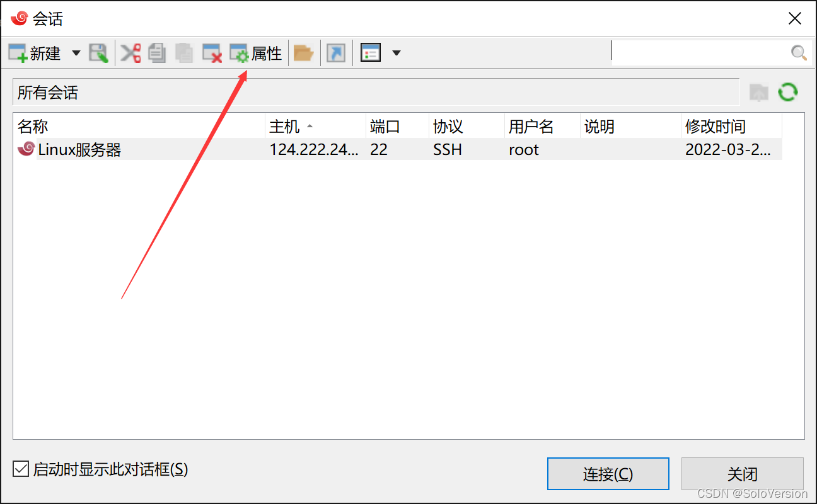Click the copy icon in toolbar
Viewport: 817px width, 504px height.
(x=157, y=54)
